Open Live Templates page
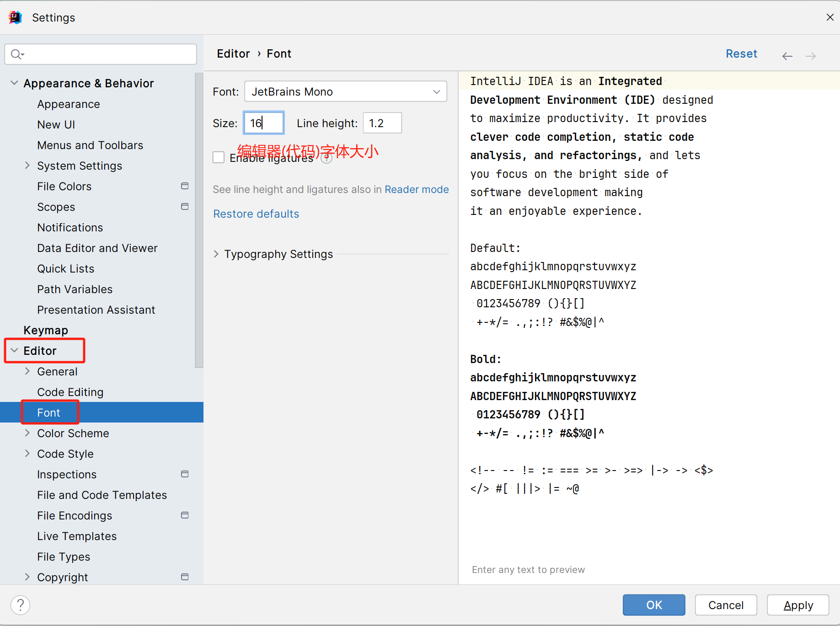 pyautogui.click(x=77, y=536)
